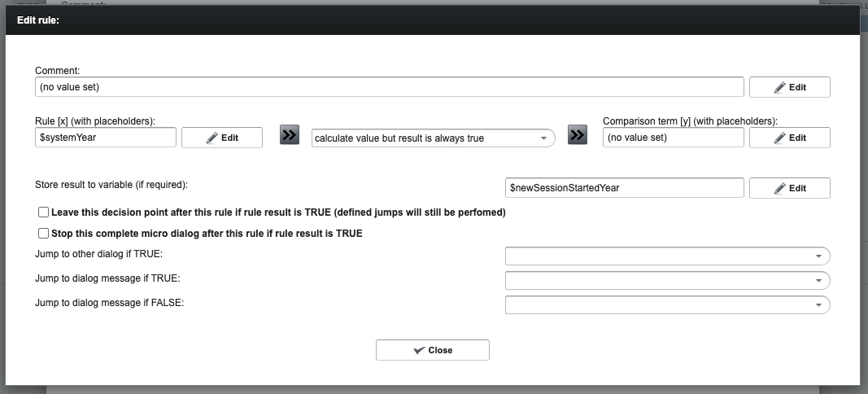Image resolution: width=868 pixels, height=394 pixels.
Task: Click the pencil Edit button for Store result variable
Action: coord(789,188)
